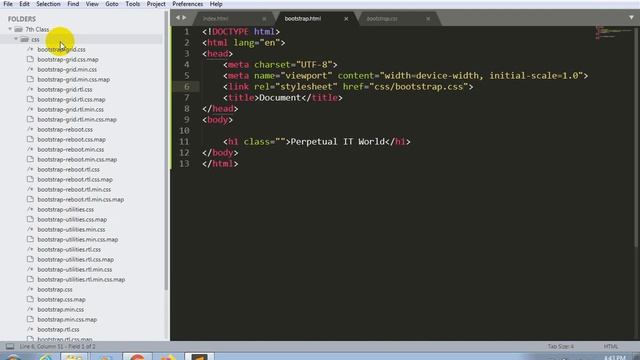The height and width of the screenshot is (360, 640).
Task: Click the Line 6, Column 51 status text
Action: tap(58, 347)
